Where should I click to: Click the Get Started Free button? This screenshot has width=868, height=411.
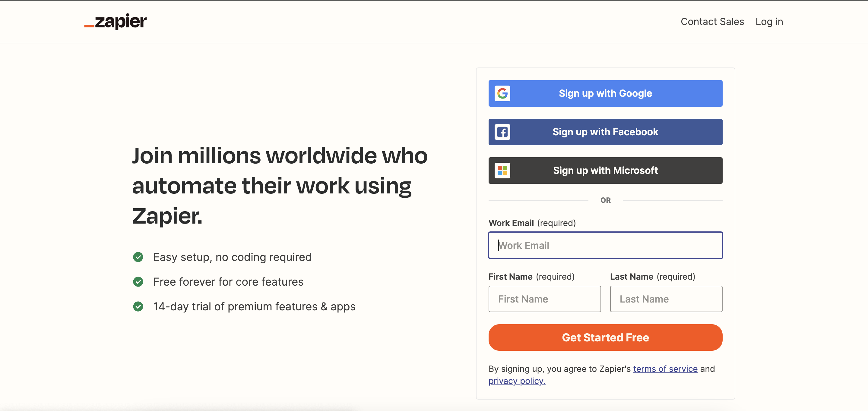click(x=605, y=337)
